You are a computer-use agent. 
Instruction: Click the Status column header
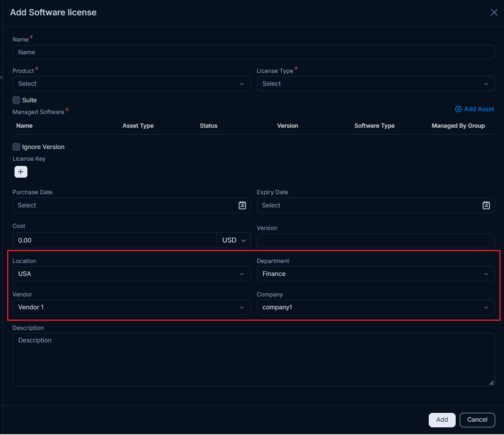[x=209, y=126]
